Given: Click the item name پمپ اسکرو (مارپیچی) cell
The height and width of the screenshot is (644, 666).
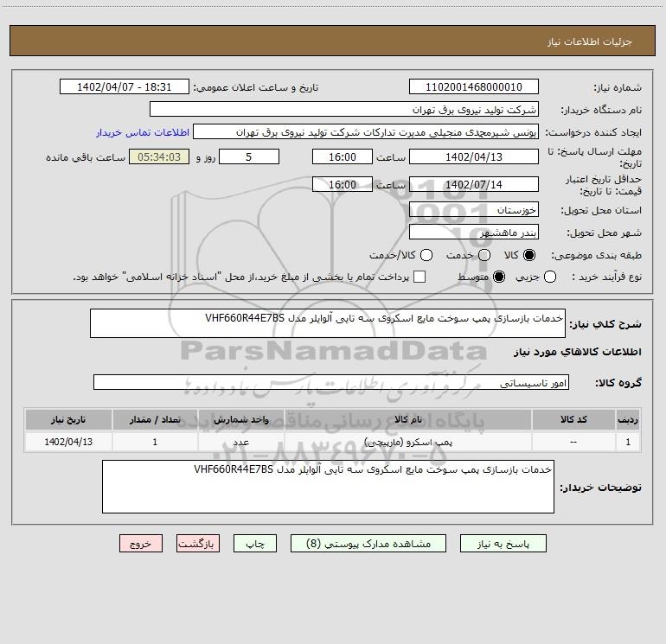Looking at the screenshot, I should point(407,442).
